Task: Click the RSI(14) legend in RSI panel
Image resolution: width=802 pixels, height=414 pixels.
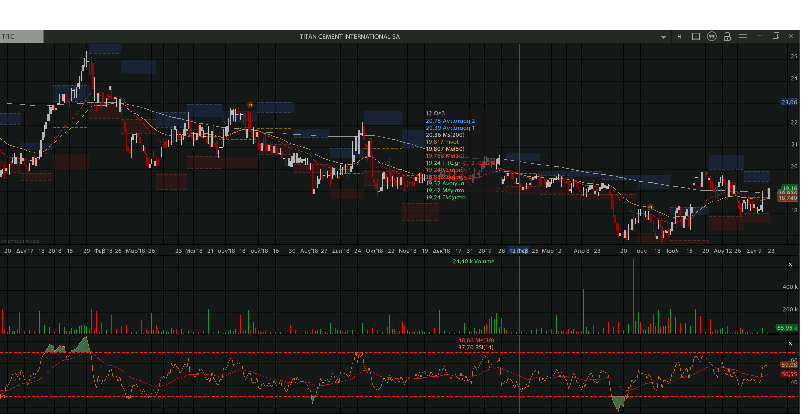Action: point(476,347)
